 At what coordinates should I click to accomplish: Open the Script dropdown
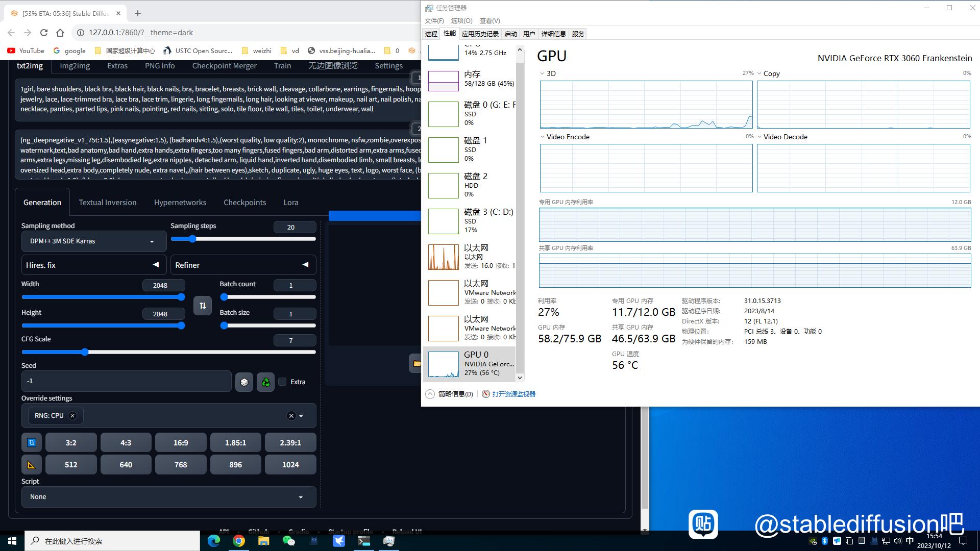pyautogui.click(x=169, y=497)
